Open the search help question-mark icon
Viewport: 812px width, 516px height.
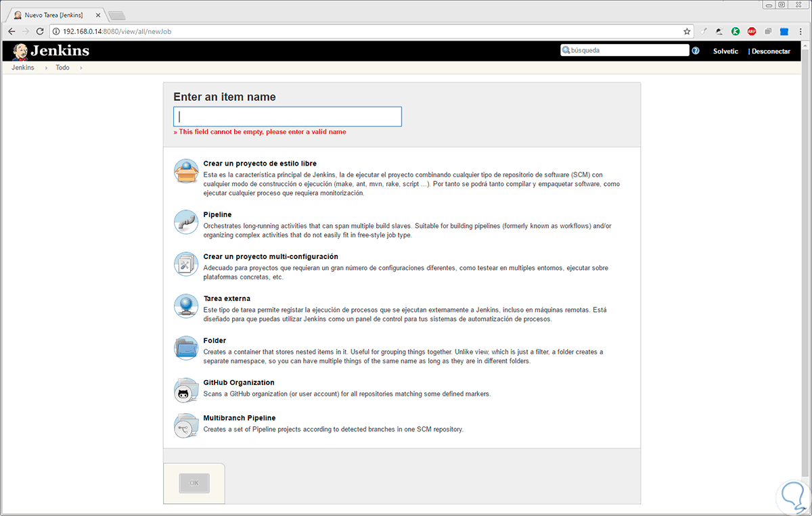696,51
